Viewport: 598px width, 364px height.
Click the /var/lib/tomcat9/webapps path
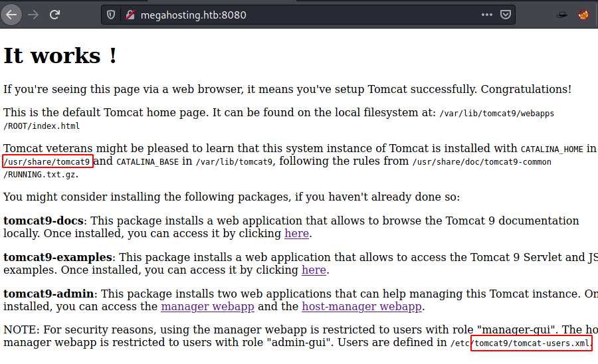[x=496, y=113]
